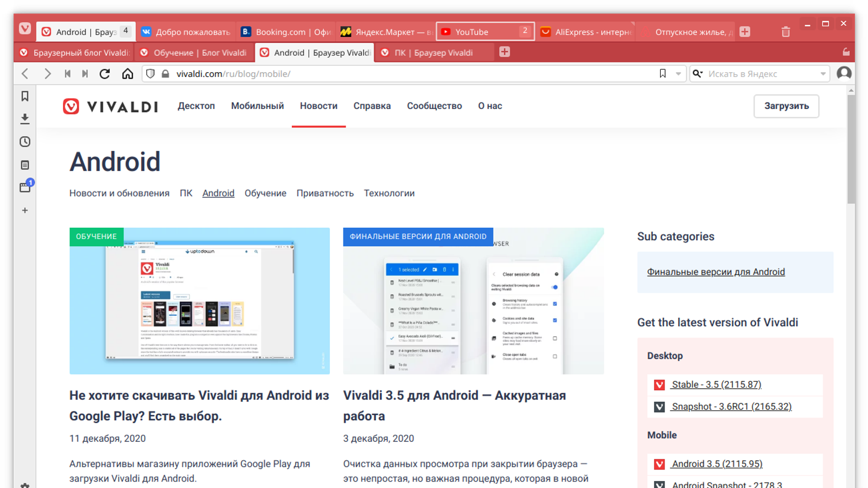Open the tracker blocker shield icon
868x488 pixels.
pyautogui.click(x=151, y=74)
